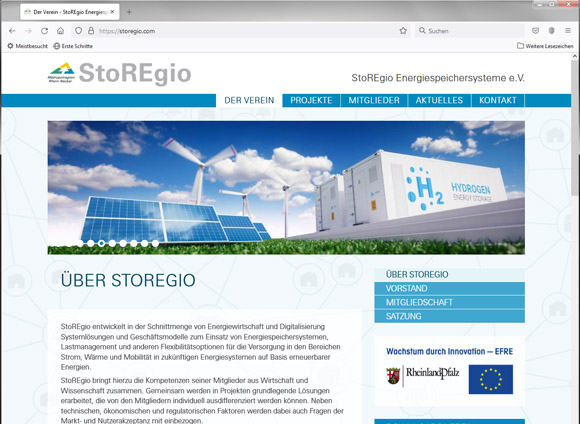Close the Der Verein browser tab
The image size is (580, 424).
tap(112, 12)
